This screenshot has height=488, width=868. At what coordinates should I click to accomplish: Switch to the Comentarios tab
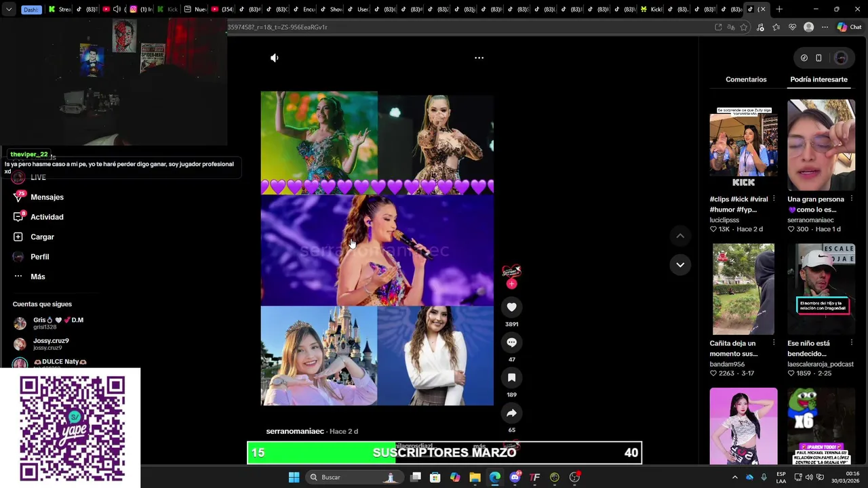click(x=746, y=79)
